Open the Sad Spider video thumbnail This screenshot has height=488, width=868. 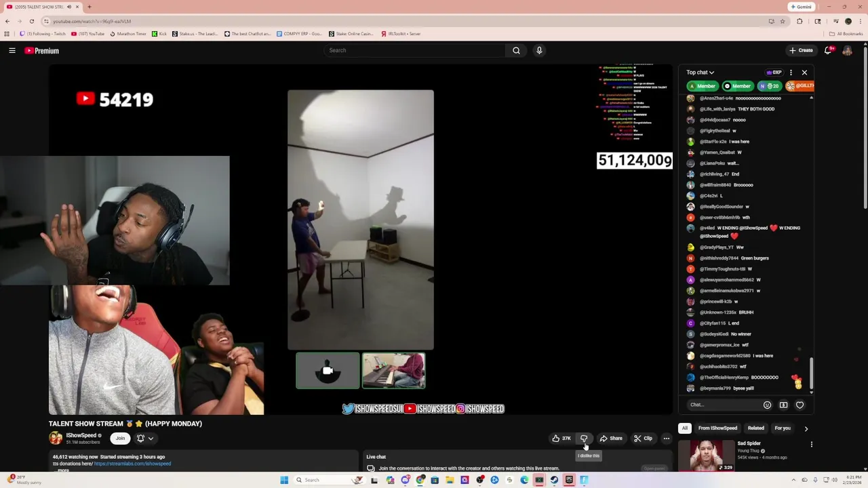(x=706, y=455)
